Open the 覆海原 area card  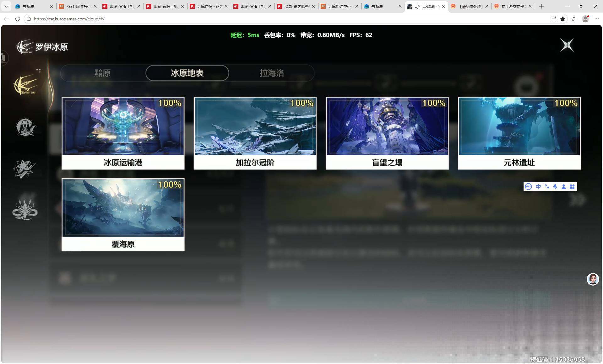pyautogui.click(x=123, y=215)
